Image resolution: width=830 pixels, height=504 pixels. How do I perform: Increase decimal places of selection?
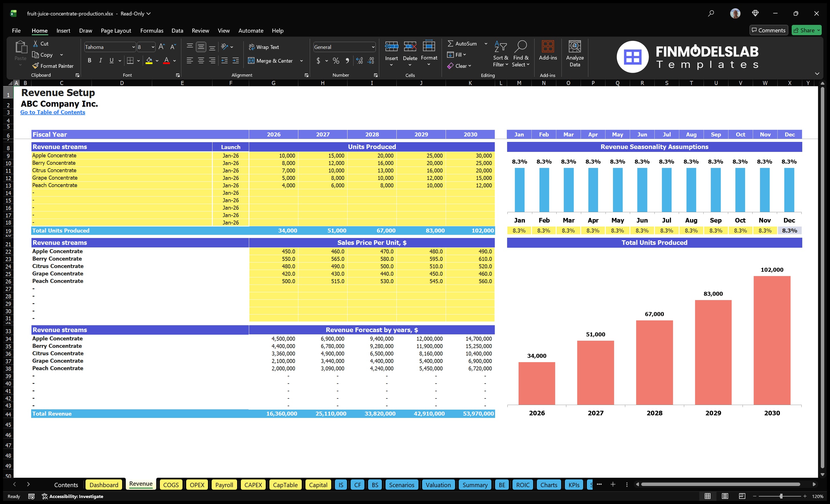coord(359,61)
